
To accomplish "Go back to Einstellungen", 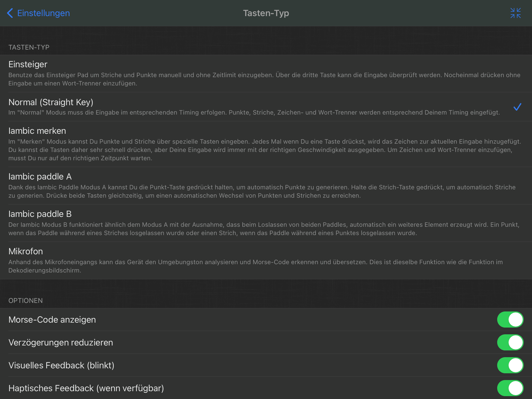I will (x=38, y=13).
